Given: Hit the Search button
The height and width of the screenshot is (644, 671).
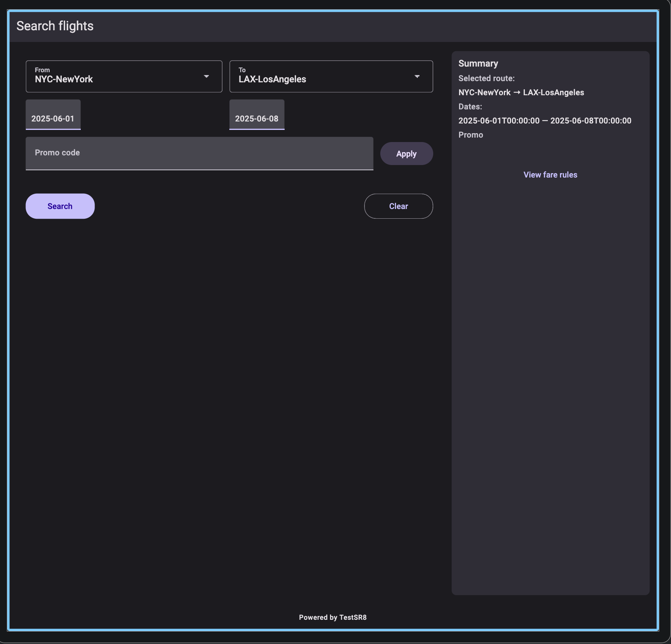Looking at the screenshot, I should pyautogui.click(x=60, y=206).
